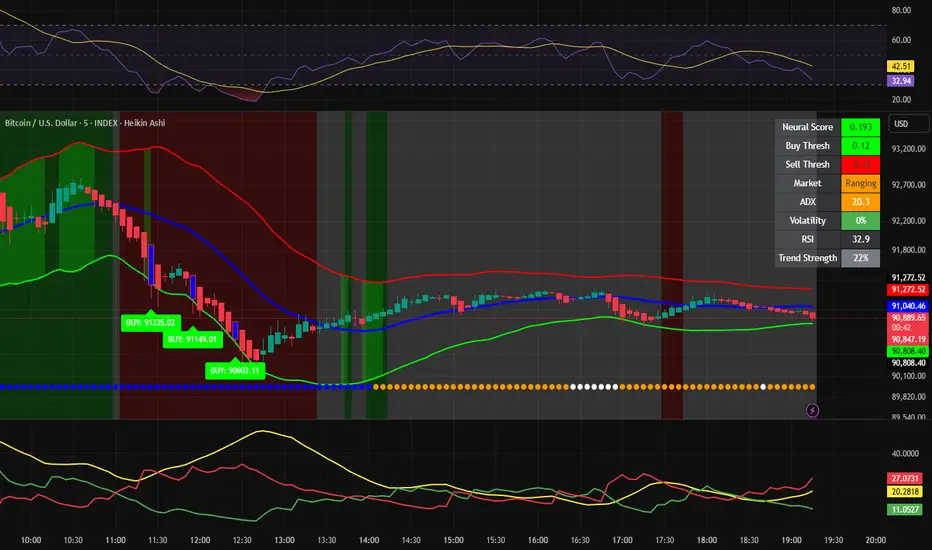Click the orange Ranging market value

[860, 183]
